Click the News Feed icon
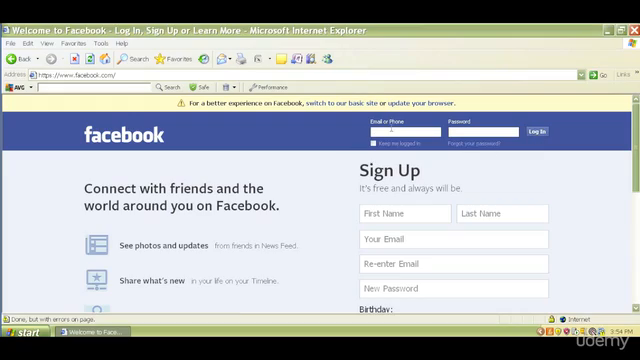The height and width of the screenshot is (360, 640). [x=97, y=245]
